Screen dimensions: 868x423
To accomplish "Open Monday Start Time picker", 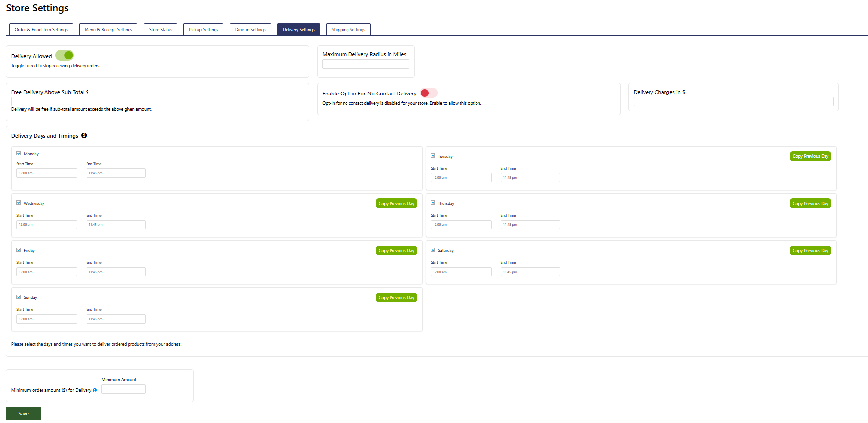I will tap(46, 173).
